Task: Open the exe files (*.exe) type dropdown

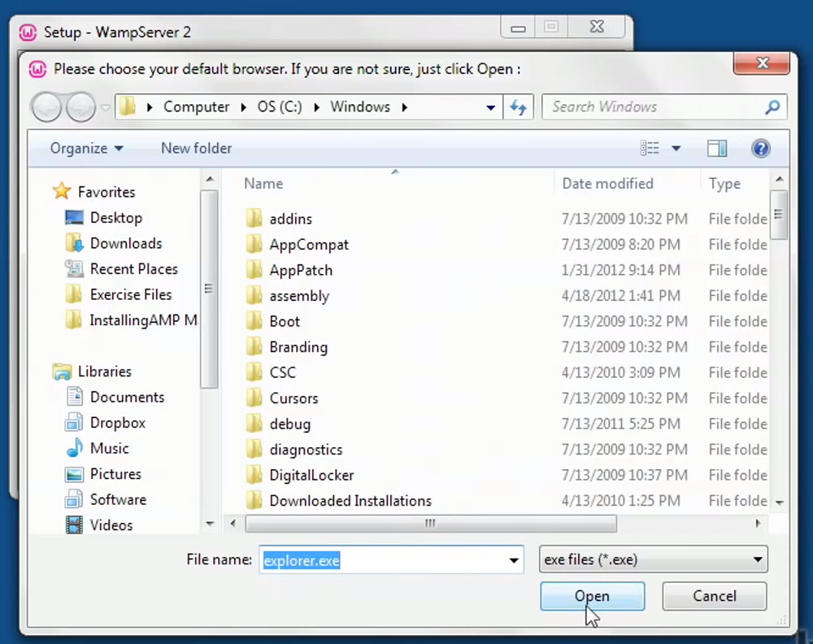Action: coord(654,559)
